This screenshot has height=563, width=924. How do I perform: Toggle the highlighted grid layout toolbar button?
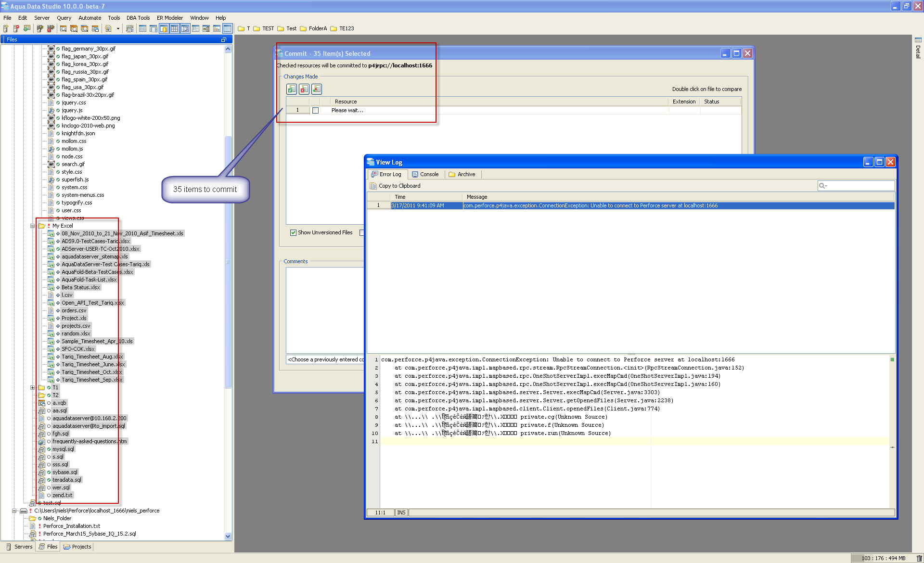click(174, 28)
